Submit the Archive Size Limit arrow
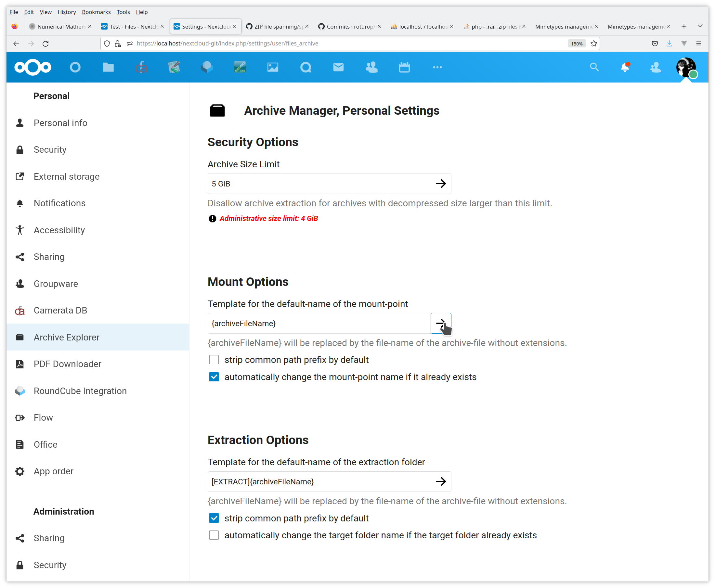 (440, 184)
